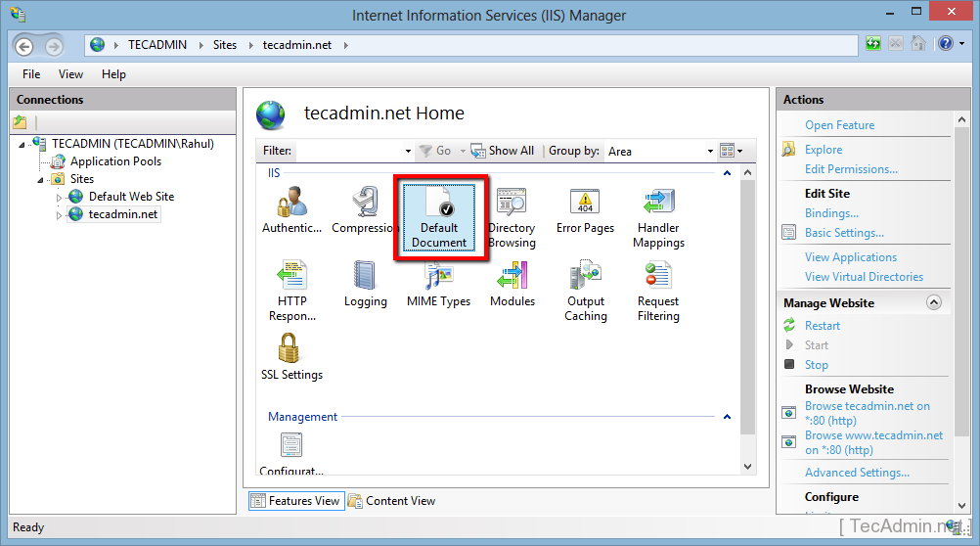Collapse the Sites tree node
This screenshot has width=980, height=546.
(x=41, y=180)
